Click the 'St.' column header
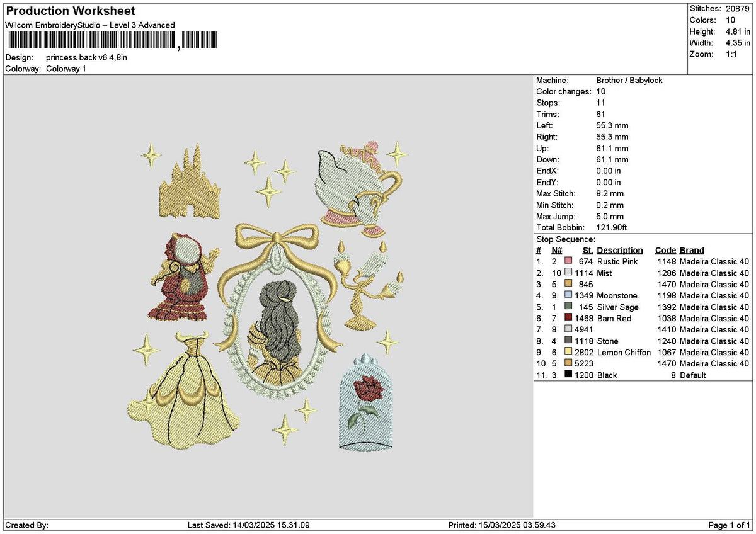The image size is (756, 534). point(588,251)
